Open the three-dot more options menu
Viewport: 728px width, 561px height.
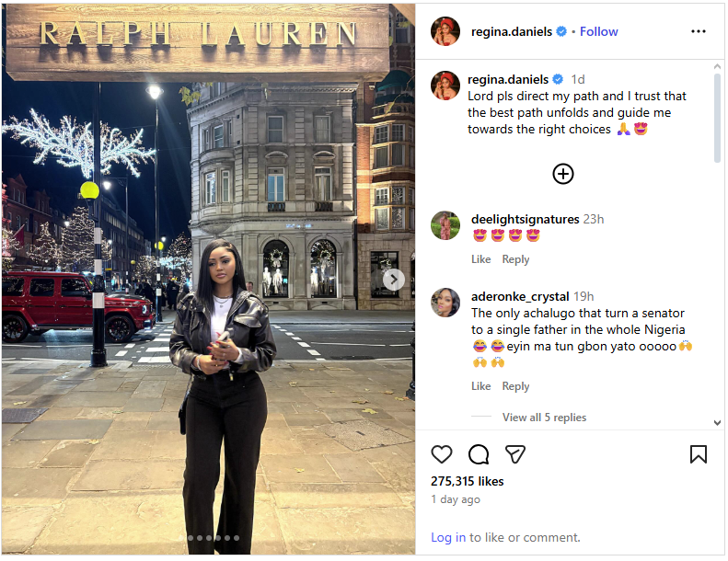click(698, 31)
